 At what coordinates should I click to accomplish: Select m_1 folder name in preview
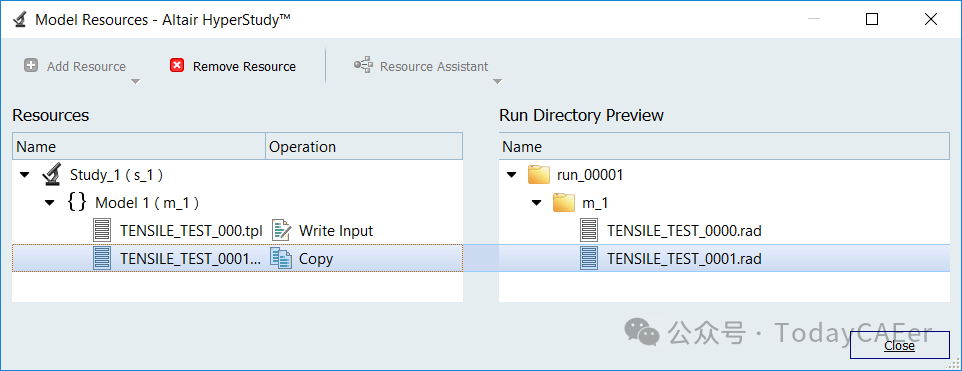(x=595, y=204)
